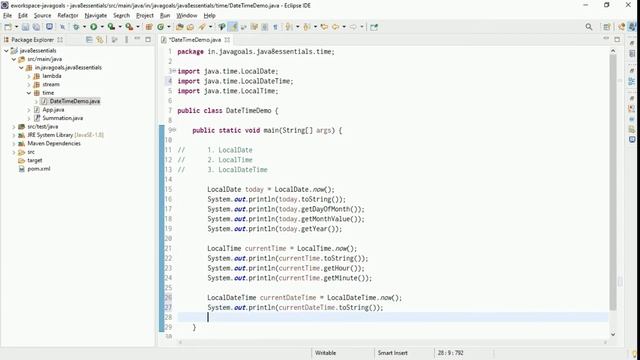Expand the src/test/java folder
Image resolution: width=640 pixels, height=360 pixels.
point(14,127)
